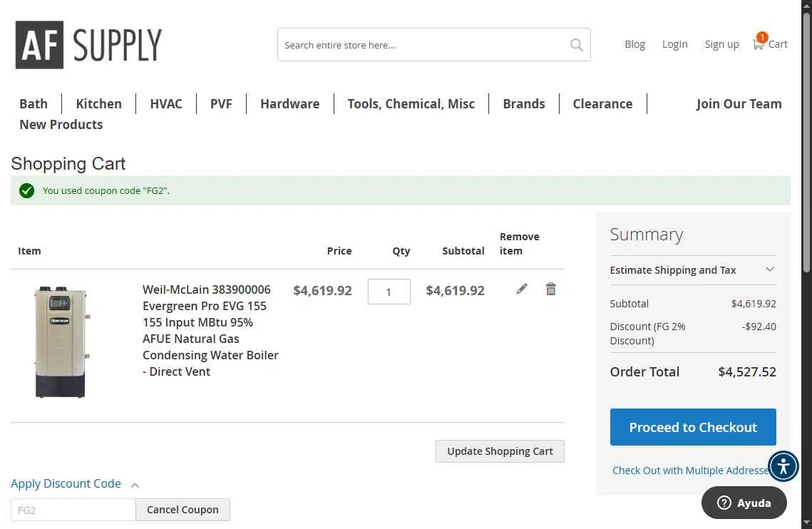Image resolution: width=812 pixels, height=529 pixels.
Task: Click the green checkmark success icon
Action: (x=26, y=190)
